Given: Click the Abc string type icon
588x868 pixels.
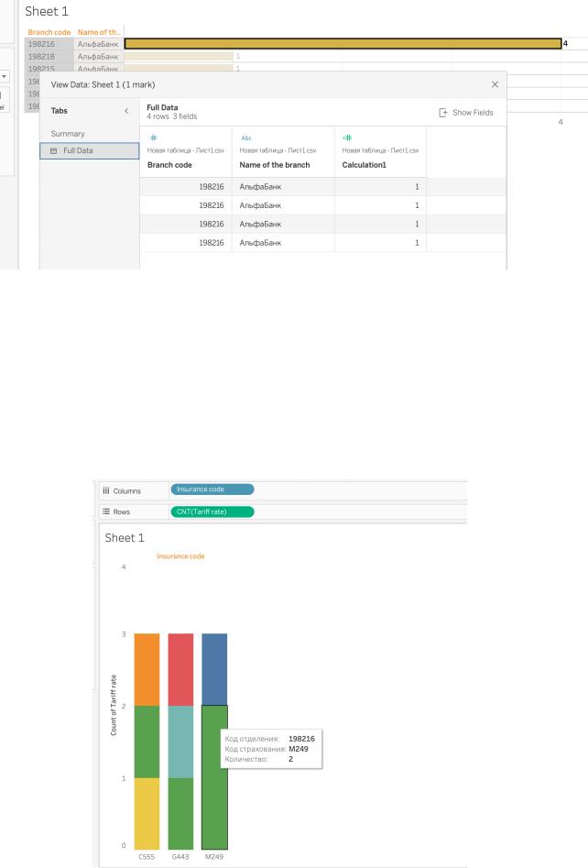Looking at the screenshot, I should click(x=246, y=137).
